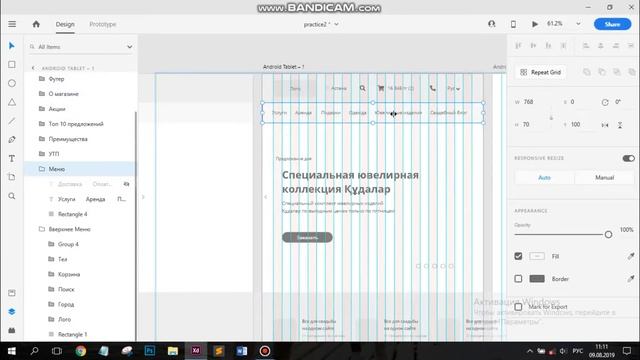The height and width of the screenshot is (360, 640).
Task: Pick border color with eyedropper
Action: click(631, 278)
